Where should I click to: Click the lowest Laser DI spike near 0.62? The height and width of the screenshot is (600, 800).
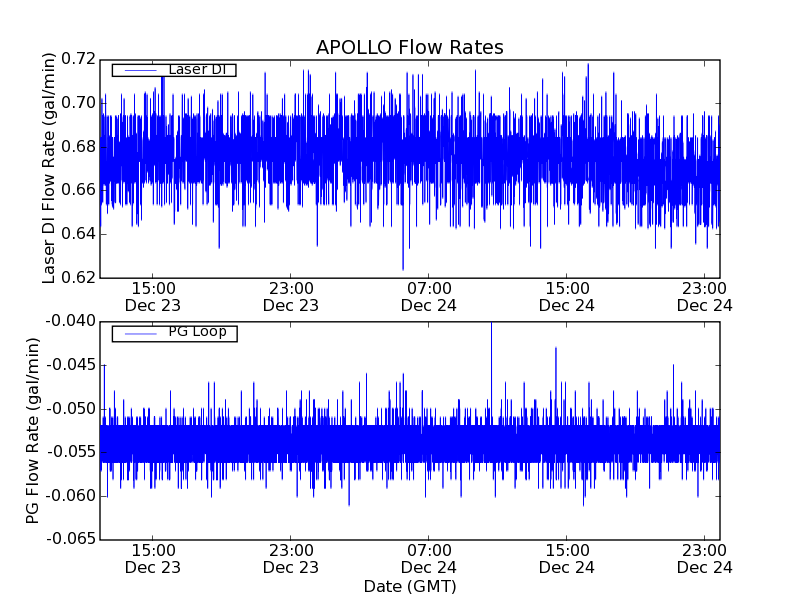[403, 268]
